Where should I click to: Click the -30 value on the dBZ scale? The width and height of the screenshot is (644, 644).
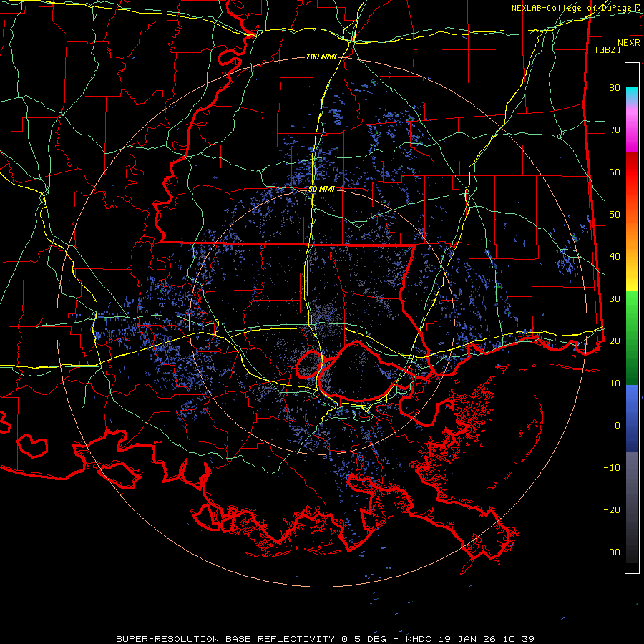coord(612,552)
